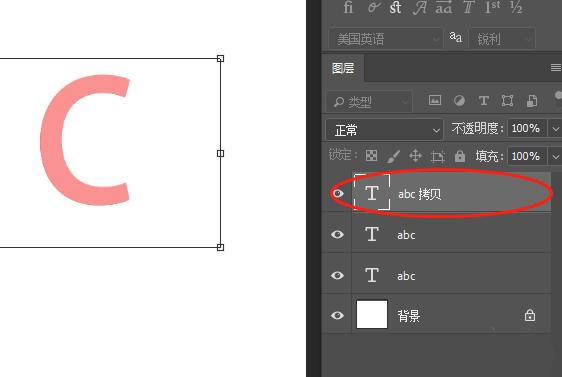
Task: Click the shape layer filter icon
Action: pos(507,101)
